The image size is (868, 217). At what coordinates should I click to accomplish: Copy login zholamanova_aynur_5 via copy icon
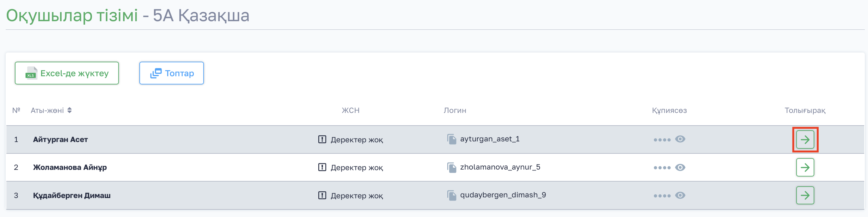(x=451, y=167)
